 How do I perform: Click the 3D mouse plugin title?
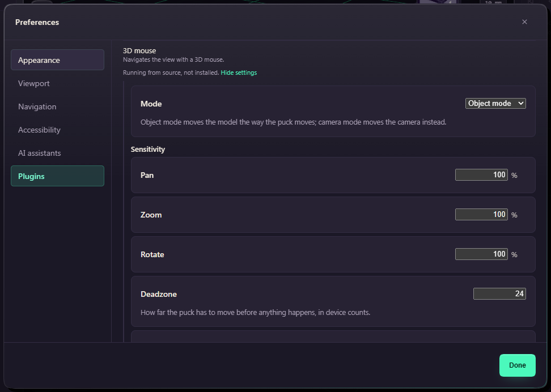coord(139,50)
